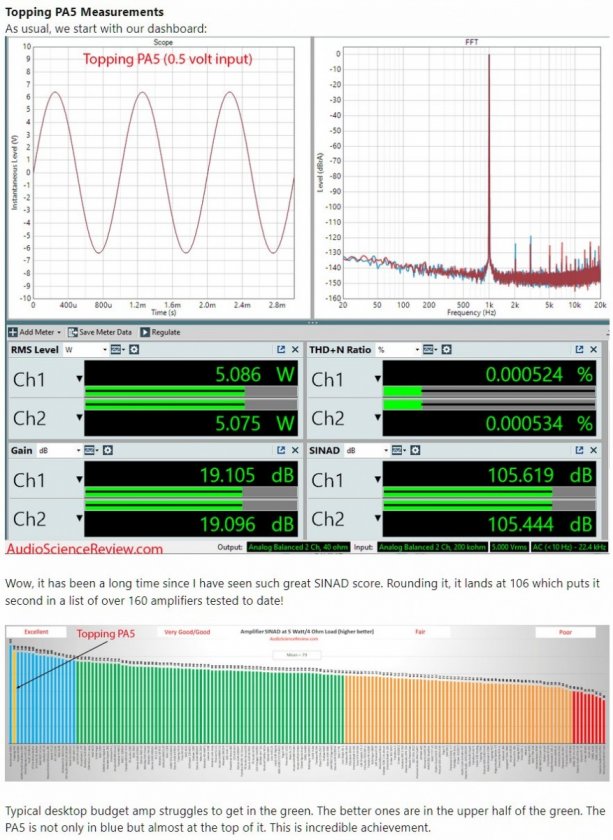Close the Gain meter

295,450
